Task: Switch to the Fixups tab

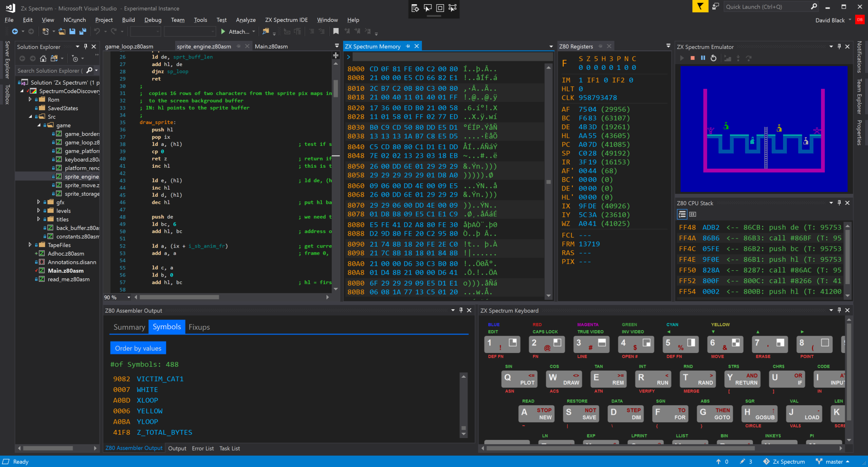Action: coord(199,327)
